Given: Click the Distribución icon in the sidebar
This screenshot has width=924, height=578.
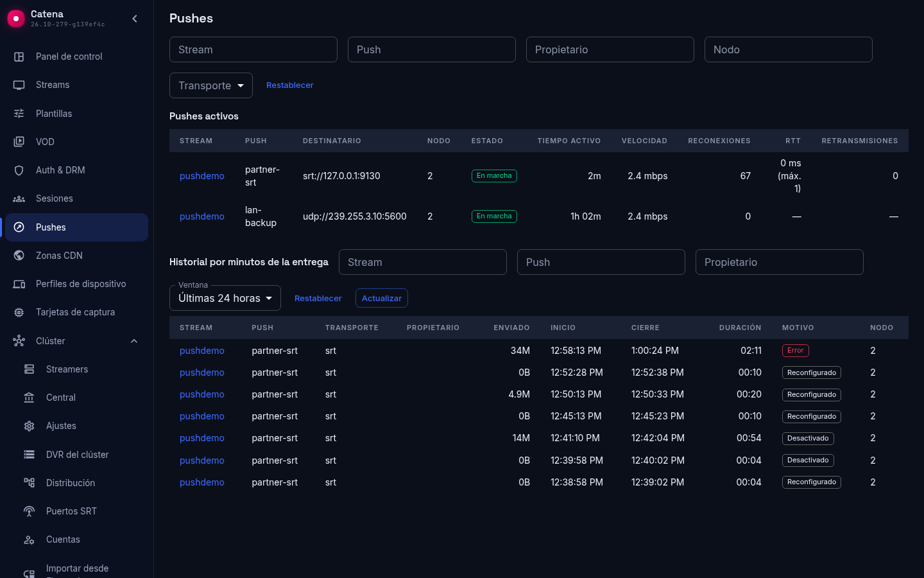Looking at the screenshot, I should point(30,483).
